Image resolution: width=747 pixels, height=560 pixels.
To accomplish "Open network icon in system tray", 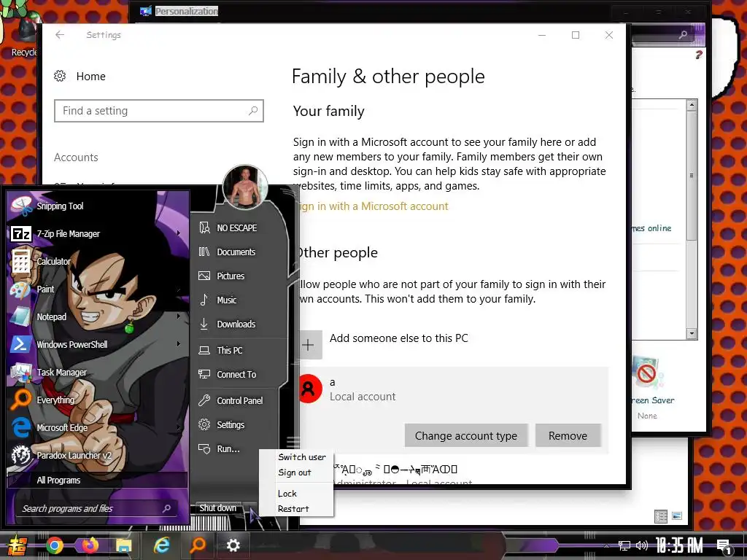I will coord(624,545).
